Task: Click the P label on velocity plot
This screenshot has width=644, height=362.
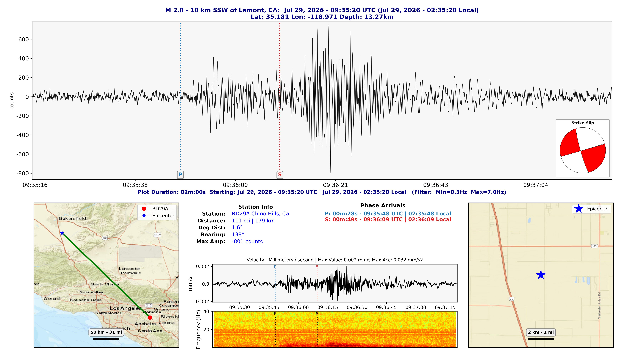Action: point(275,267)
